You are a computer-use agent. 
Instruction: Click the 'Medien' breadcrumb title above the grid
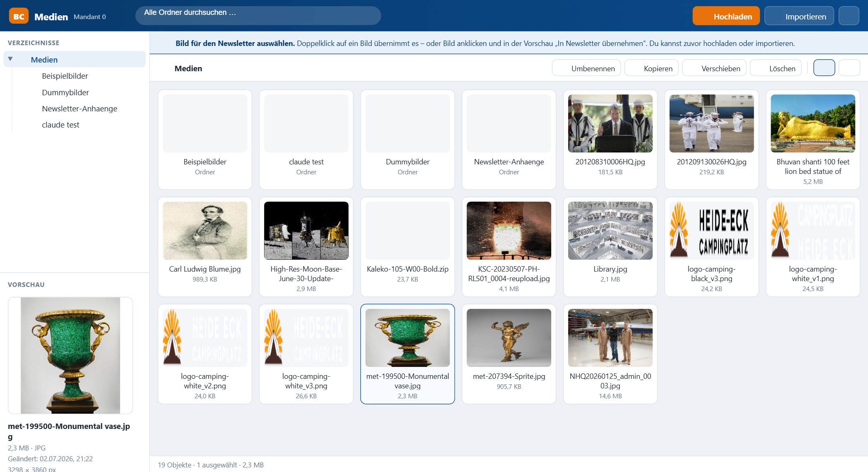coord(188,68)
